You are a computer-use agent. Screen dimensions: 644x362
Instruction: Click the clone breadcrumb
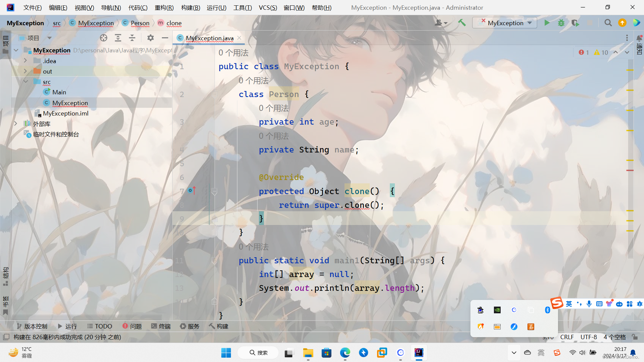tap(170, 23)
